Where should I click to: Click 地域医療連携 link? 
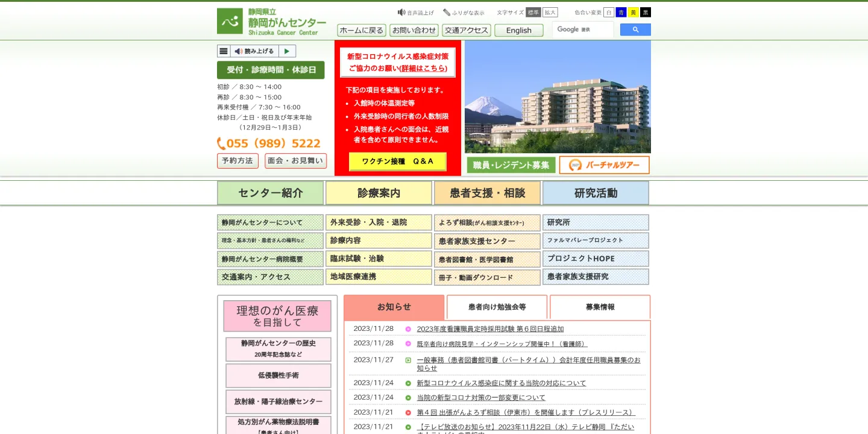379,277
